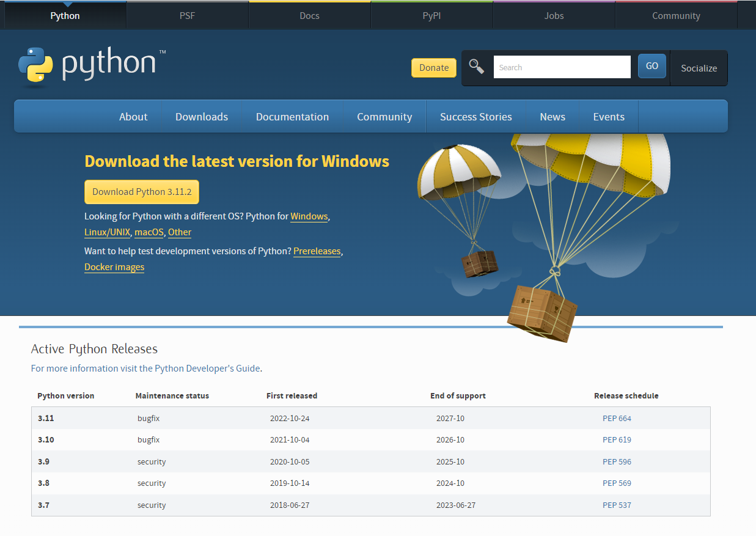Open the PEP 619 release schedule link
The width and height of the screenshot is (756, 536).
coord(617,440)
